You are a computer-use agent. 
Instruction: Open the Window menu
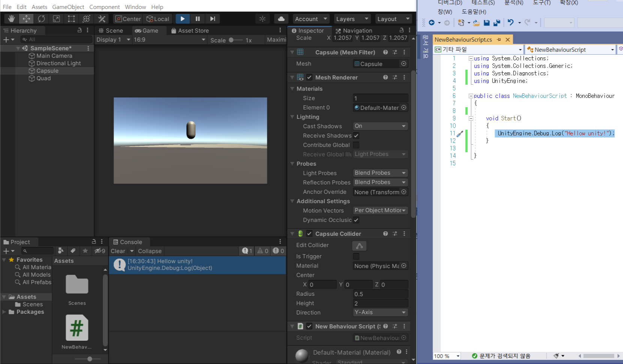click(x=135, y=7)
